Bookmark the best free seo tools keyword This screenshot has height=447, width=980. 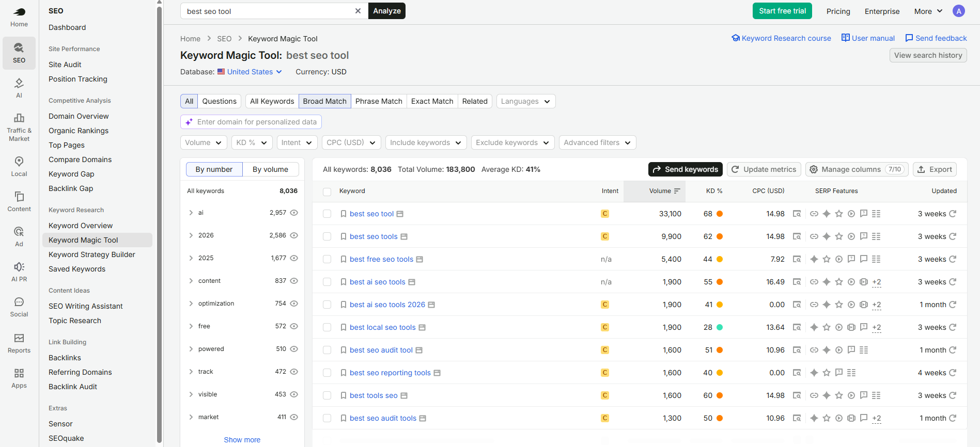click(344, 259)
